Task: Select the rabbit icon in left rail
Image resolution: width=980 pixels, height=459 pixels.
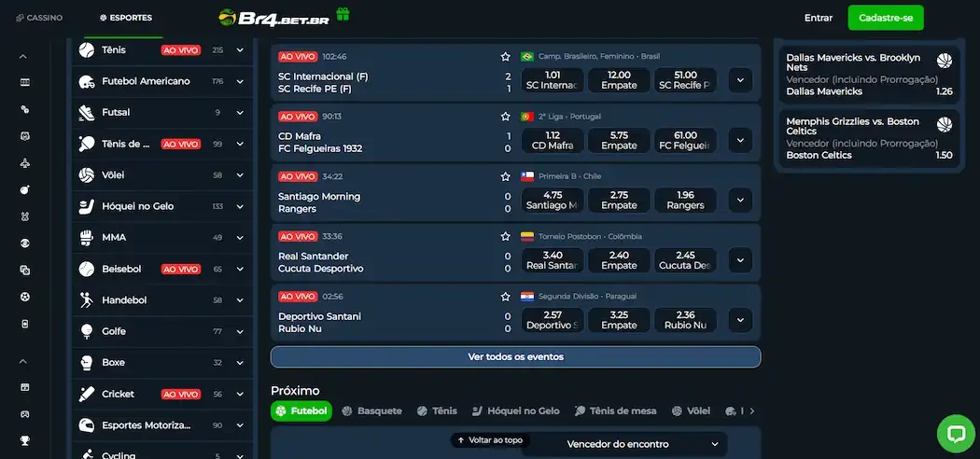Action: pos(25,216)
